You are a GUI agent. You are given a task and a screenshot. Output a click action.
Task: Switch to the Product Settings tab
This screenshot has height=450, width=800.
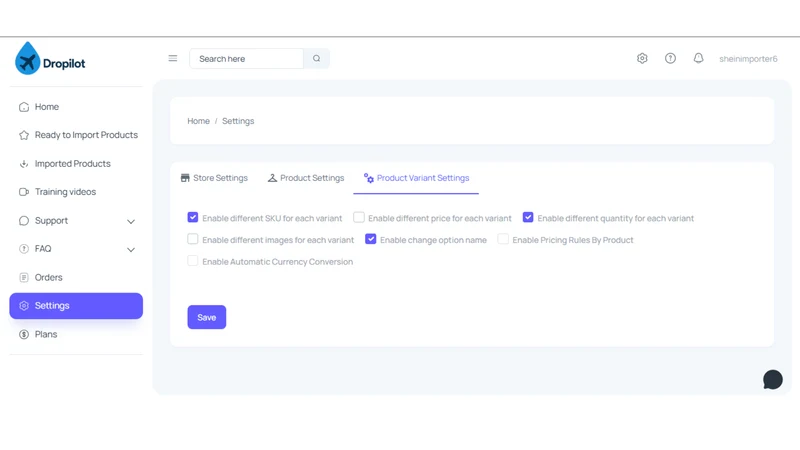pos(306,178)
